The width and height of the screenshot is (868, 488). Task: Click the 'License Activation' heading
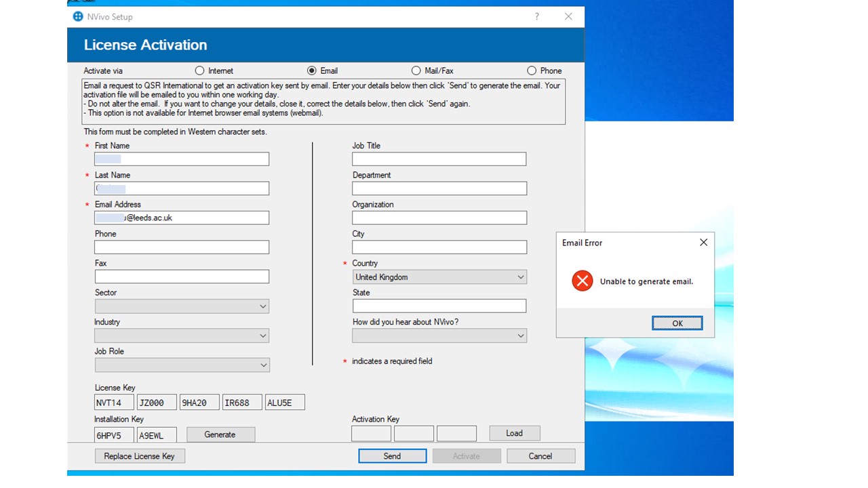[x=145, y=45]
